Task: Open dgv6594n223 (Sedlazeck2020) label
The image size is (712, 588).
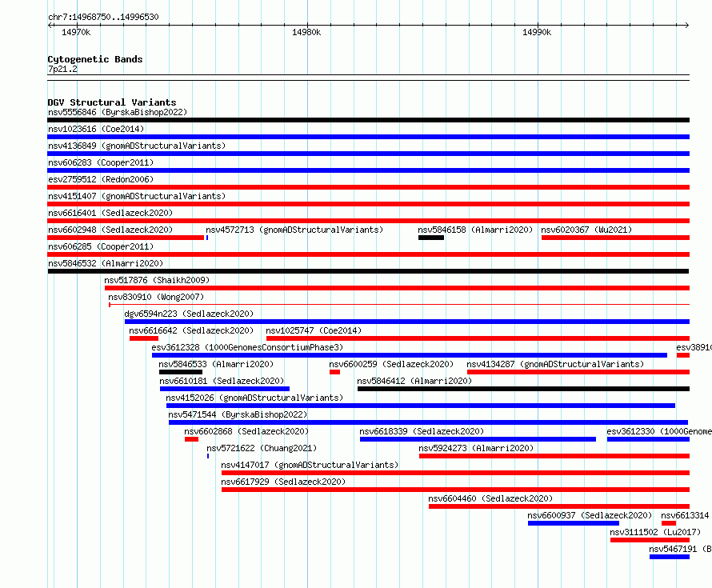Action: (x=189, y=314)
